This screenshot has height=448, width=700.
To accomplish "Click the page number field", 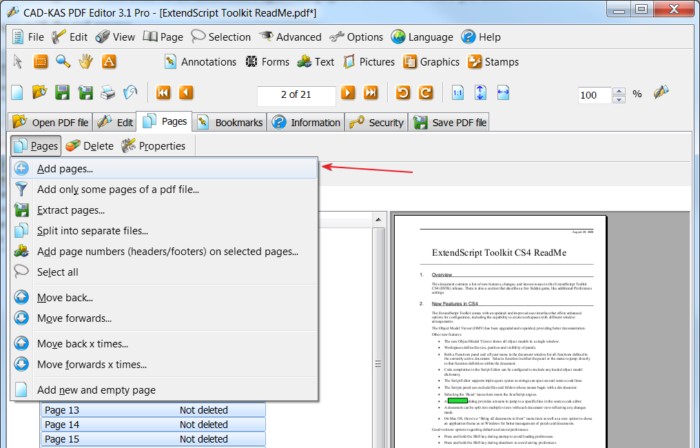I will tap(295, 95).
